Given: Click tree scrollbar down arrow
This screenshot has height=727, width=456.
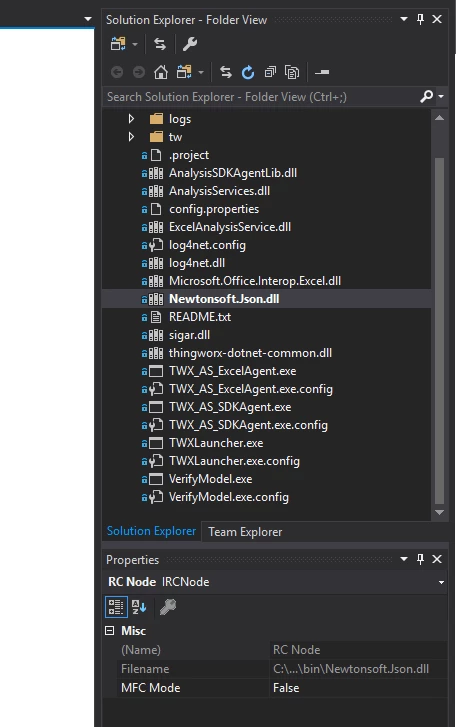Looking at the screenshot, I should pyautogui.click(x=439, y=512).
